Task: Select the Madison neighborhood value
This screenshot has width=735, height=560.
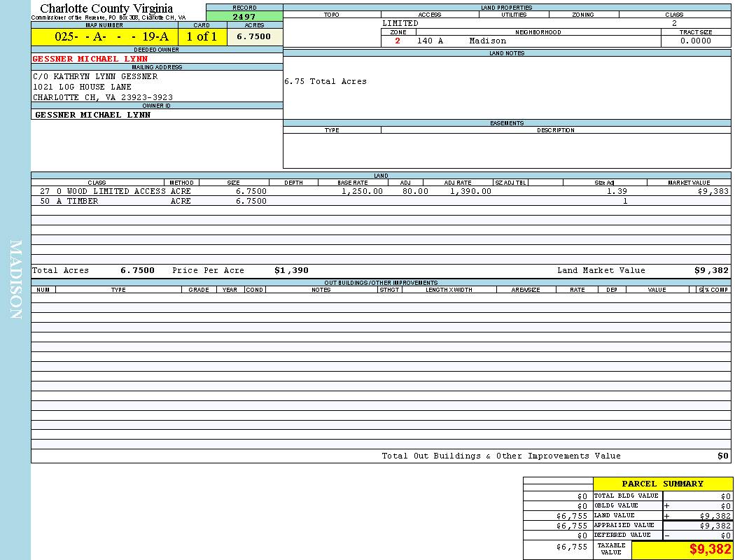Action: (487, 41)
